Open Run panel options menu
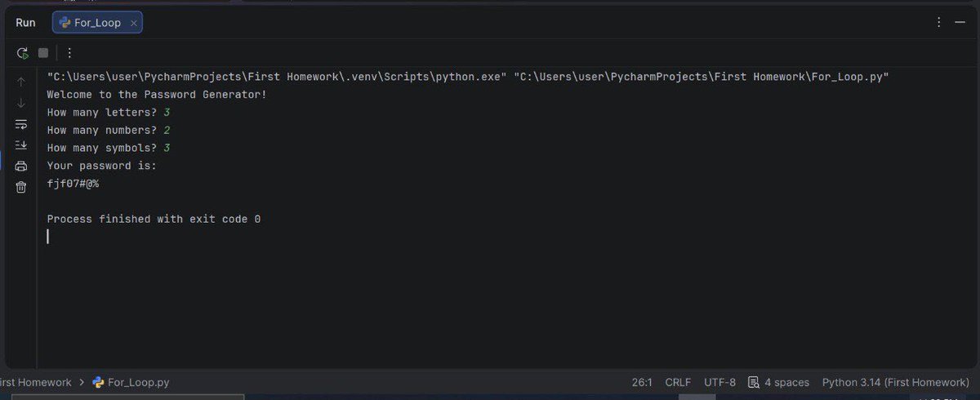This screenshot has width=980, height=400. click(x=940, y=23)
